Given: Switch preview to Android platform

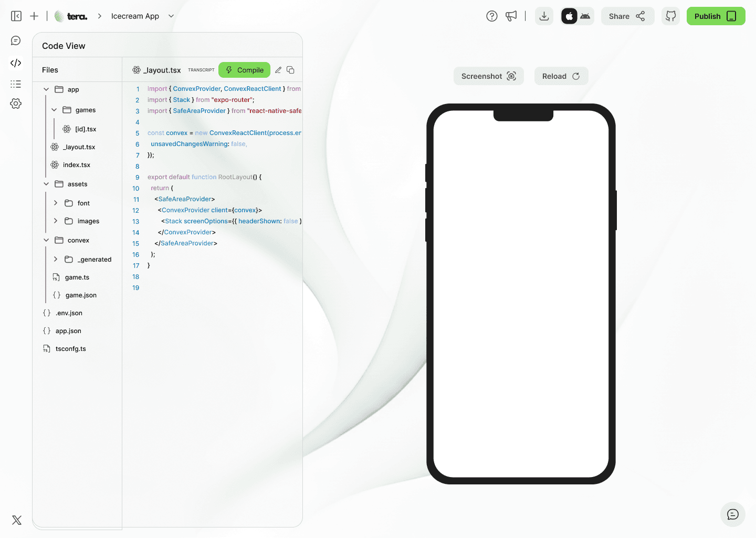Looking at the screenshot, I should pyautogui.click(x=585, y=16).
